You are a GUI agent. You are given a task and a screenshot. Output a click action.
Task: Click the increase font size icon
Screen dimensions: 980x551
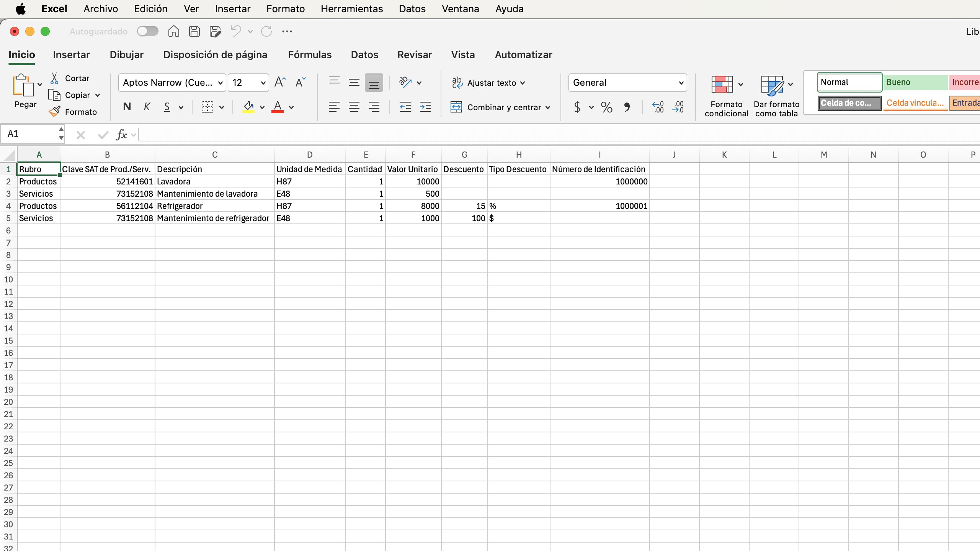pos(280,82)
